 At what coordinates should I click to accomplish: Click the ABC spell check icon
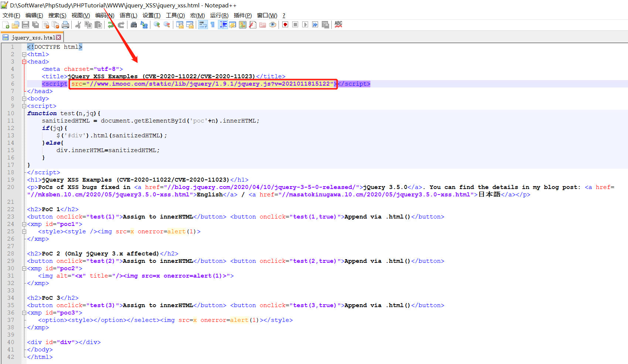338,25
